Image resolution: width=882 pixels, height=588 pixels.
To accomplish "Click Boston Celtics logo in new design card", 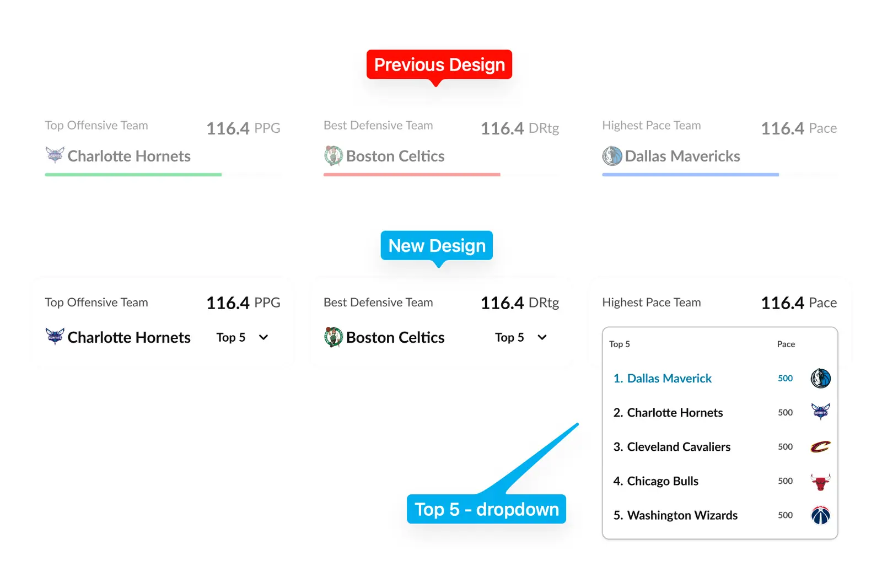I will coord(334,337).
